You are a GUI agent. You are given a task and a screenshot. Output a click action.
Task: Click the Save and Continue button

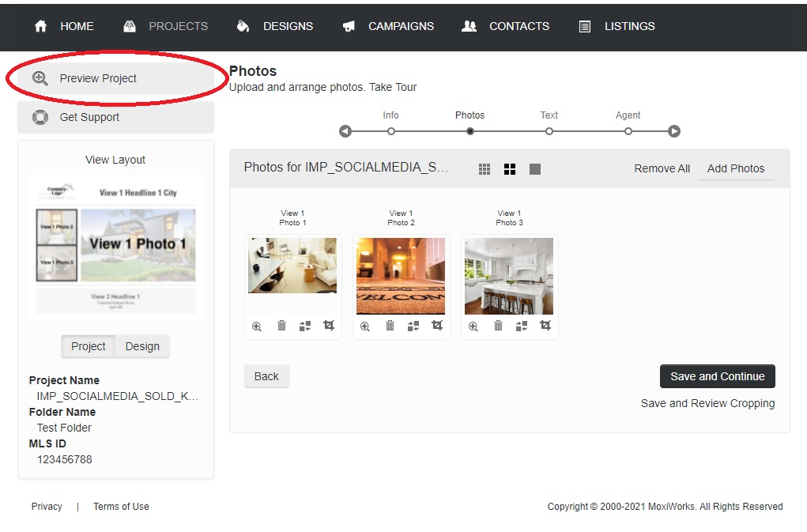coord(717,376)
